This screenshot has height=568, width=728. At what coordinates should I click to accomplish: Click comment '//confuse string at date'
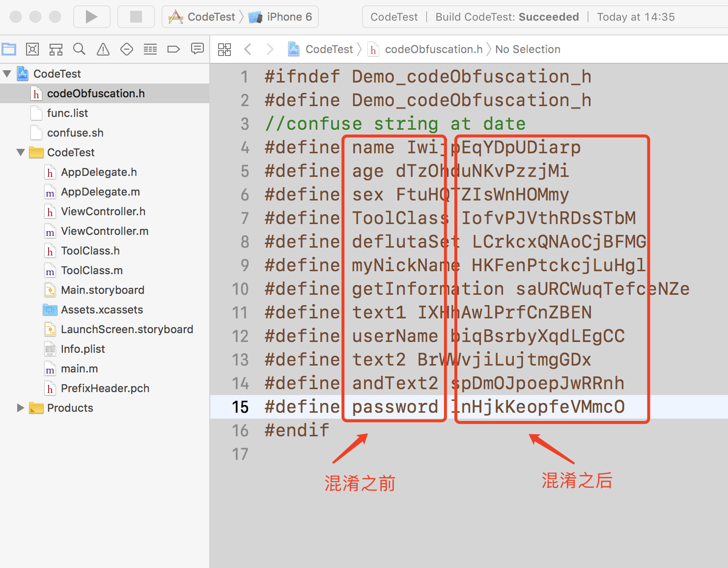395,124
